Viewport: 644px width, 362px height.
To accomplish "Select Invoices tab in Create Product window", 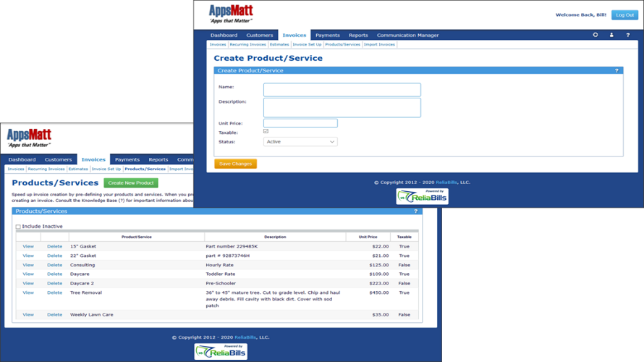I will point(295,35).
